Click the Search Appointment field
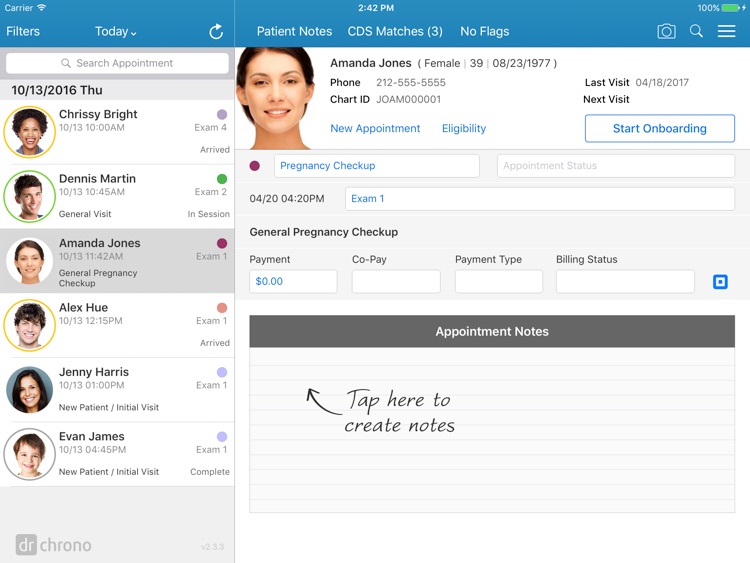This screenshot has height=563, width=750. coord(117,63)
